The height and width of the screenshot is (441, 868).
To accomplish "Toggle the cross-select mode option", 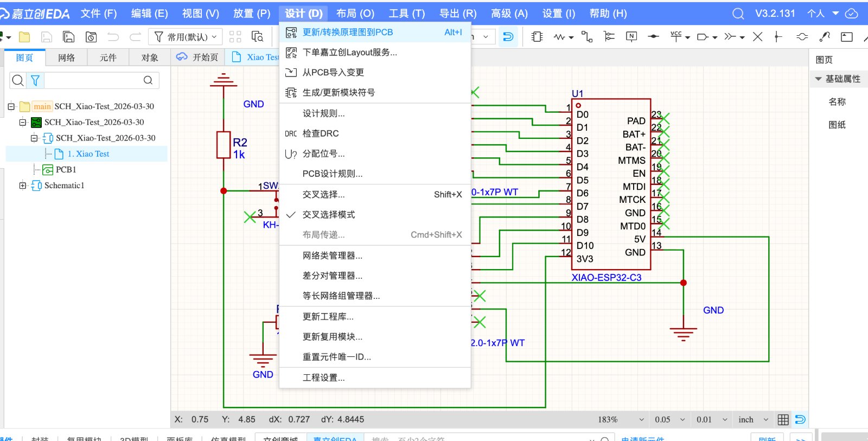I will (x=375, y=215).
